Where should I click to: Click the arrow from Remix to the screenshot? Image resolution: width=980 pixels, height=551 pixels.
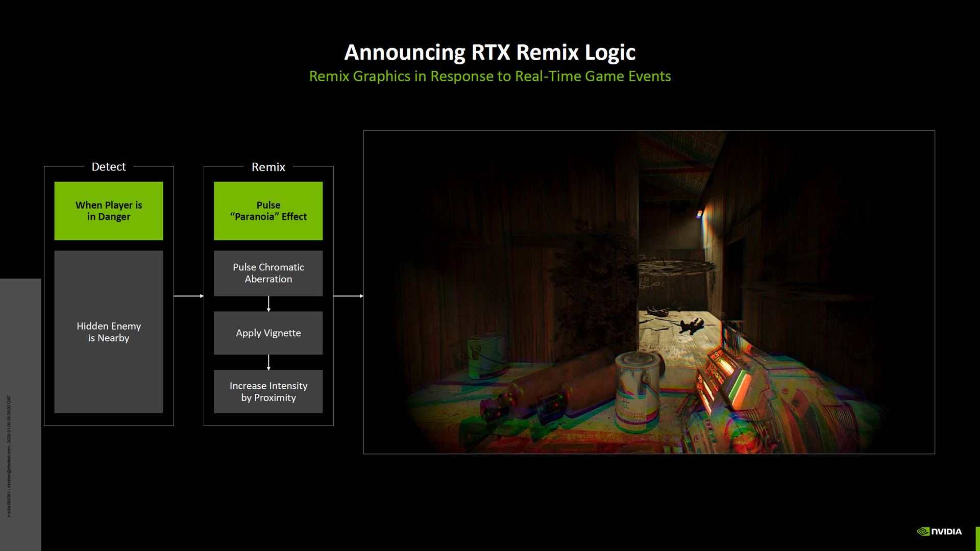pyautogui.click(x=348, y=296)
